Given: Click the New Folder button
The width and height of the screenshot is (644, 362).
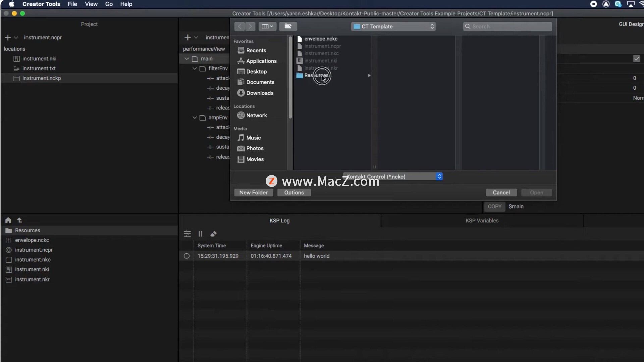Looking at the screenshot, I should point(254,193).
